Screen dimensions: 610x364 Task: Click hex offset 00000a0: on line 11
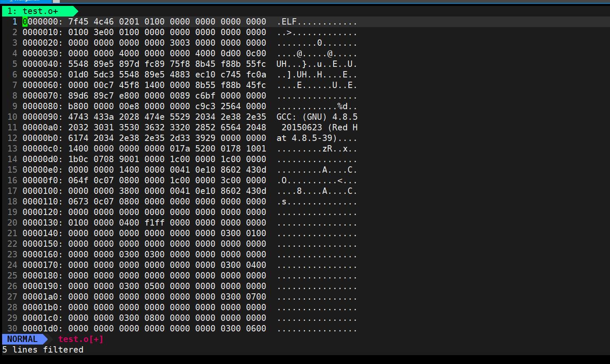click(43, 127)
